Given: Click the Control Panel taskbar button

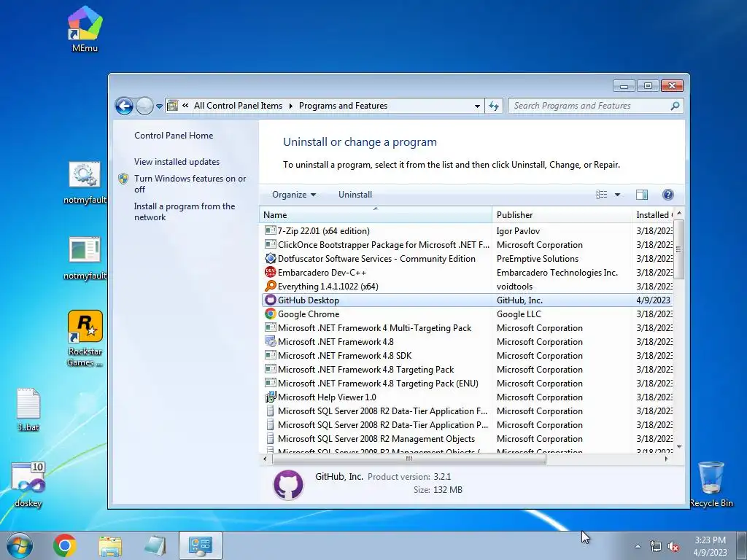Looking at the screenshot, I should pos(200,545).
